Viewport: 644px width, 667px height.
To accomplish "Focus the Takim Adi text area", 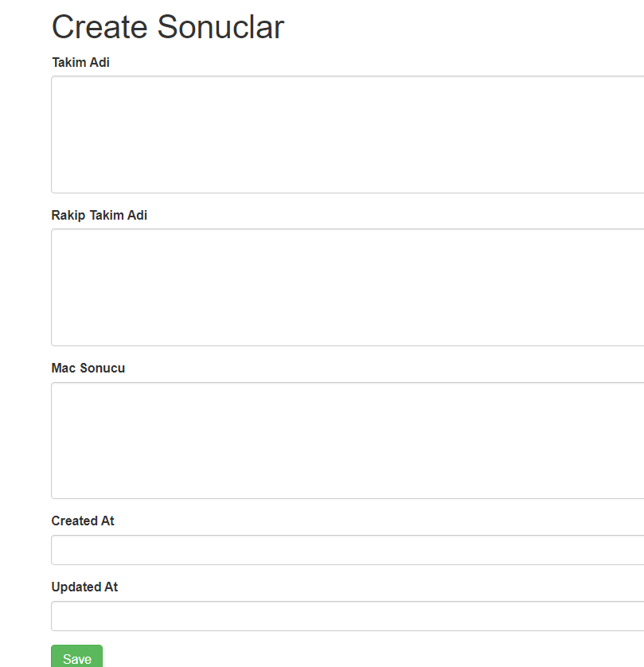I will (x=347, y=135).
